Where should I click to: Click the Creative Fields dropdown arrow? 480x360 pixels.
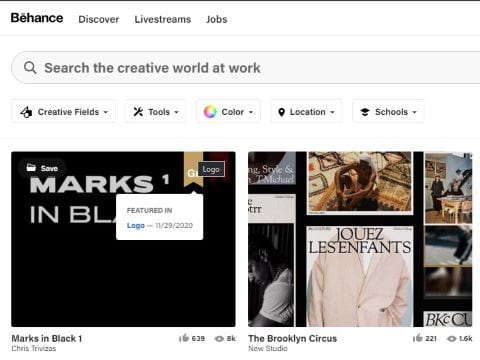point(106,112)
